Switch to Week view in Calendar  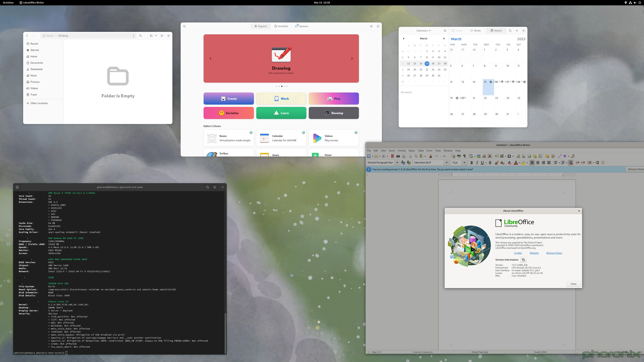pos(475,31)
